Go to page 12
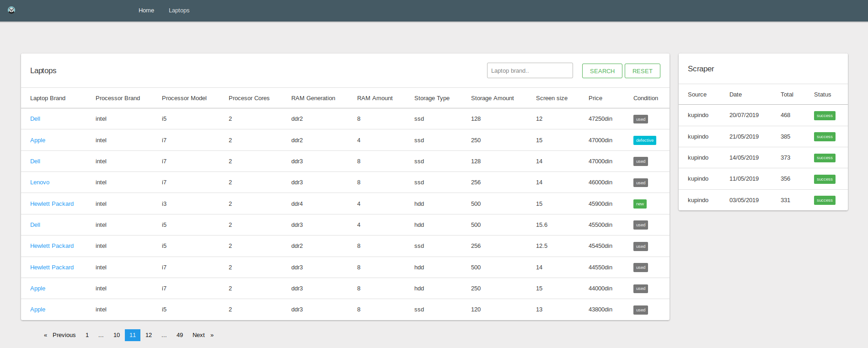Screen dimensions: 868x348 149,335
